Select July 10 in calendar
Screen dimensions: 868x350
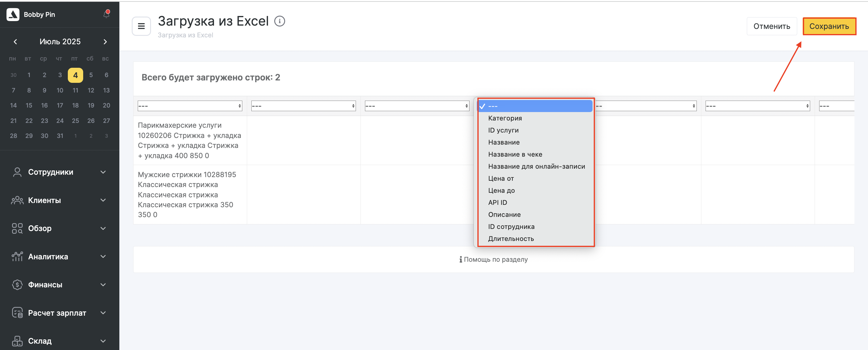tap(60, 90)
